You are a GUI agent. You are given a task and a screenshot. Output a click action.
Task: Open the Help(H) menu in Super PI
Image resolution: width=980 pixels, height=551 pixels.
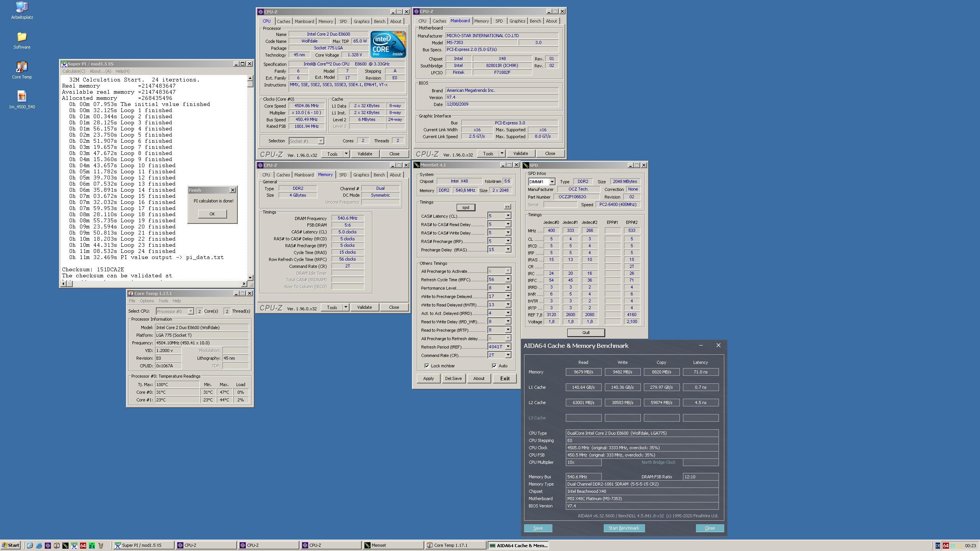pos(122,71)
